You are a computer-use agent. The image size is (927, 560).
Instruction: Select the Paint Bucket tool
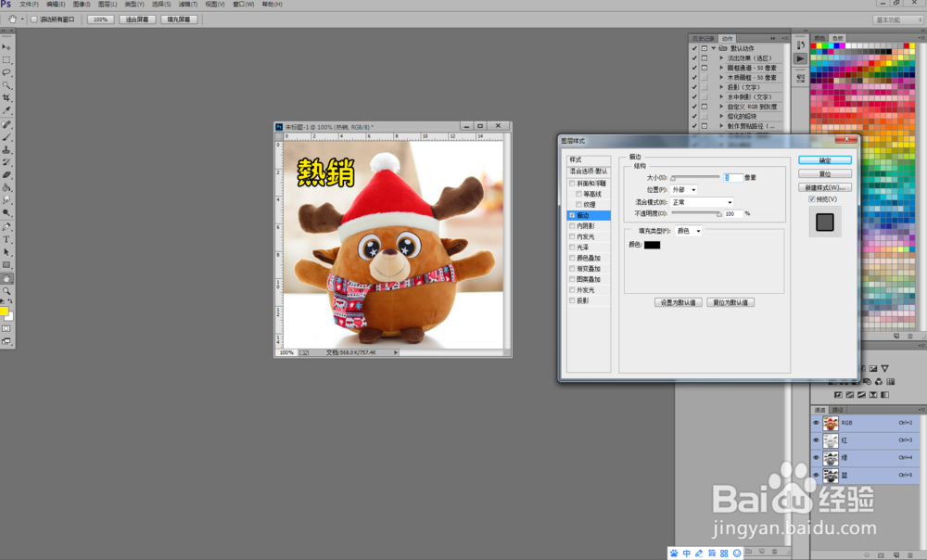[6, 187]
